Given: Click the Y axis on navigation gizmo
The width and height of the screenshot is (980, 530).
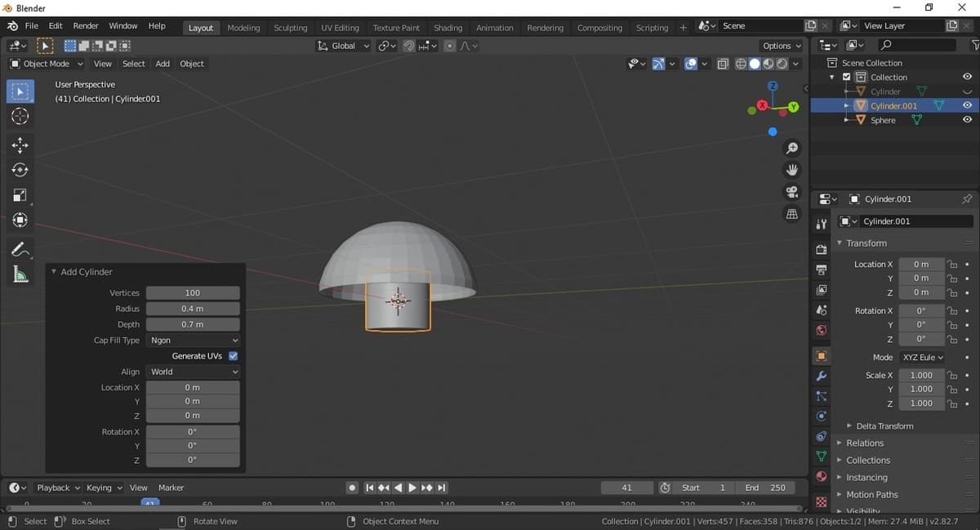Looking at the screenshot, I should [x=793, y=106].
